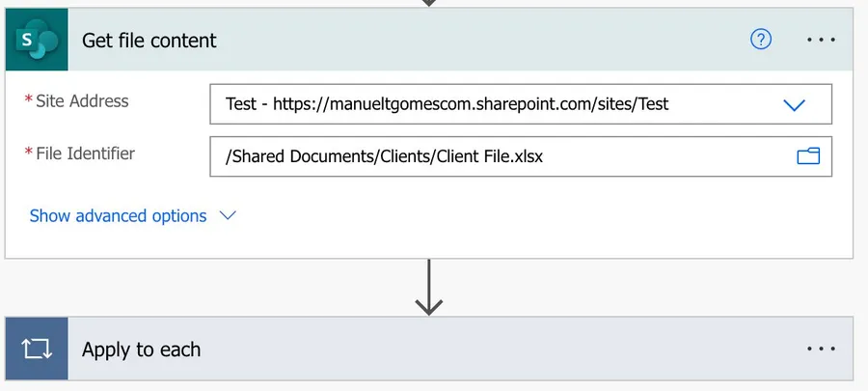The width and height of the screenshot is (868, 391).
Task: Expand advanced options chevron
Action: coord(229,216)
